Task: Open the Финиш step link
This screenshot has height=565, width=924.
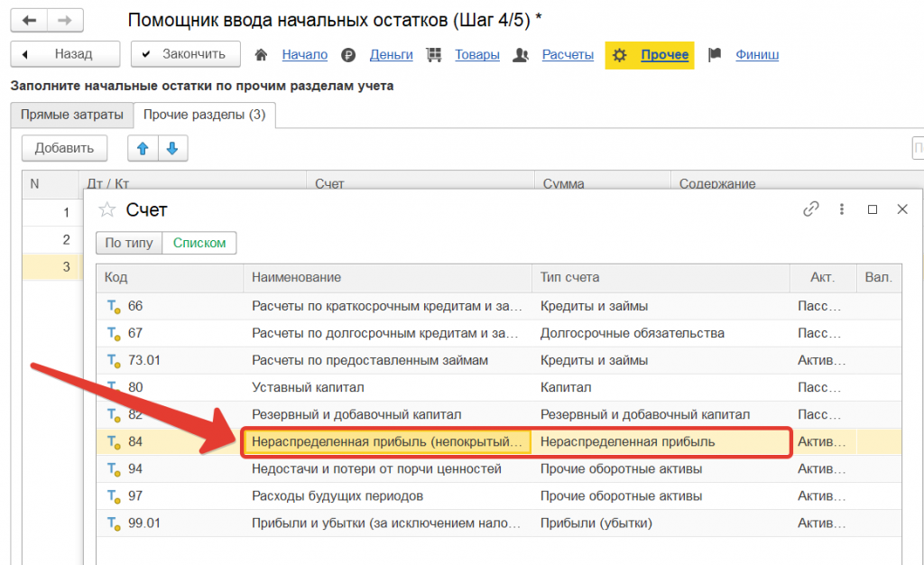Action: tap(757, 54)
